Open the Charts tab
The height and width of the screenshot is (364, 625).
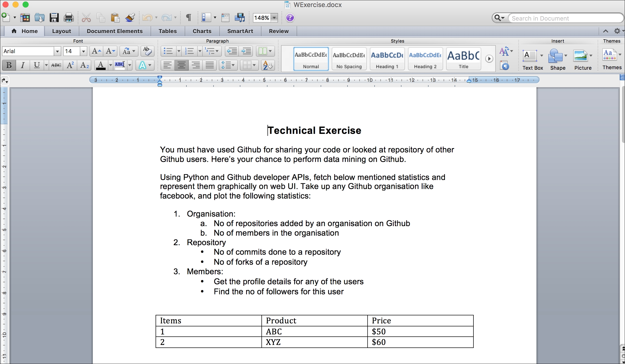click(x=202, y=31)
